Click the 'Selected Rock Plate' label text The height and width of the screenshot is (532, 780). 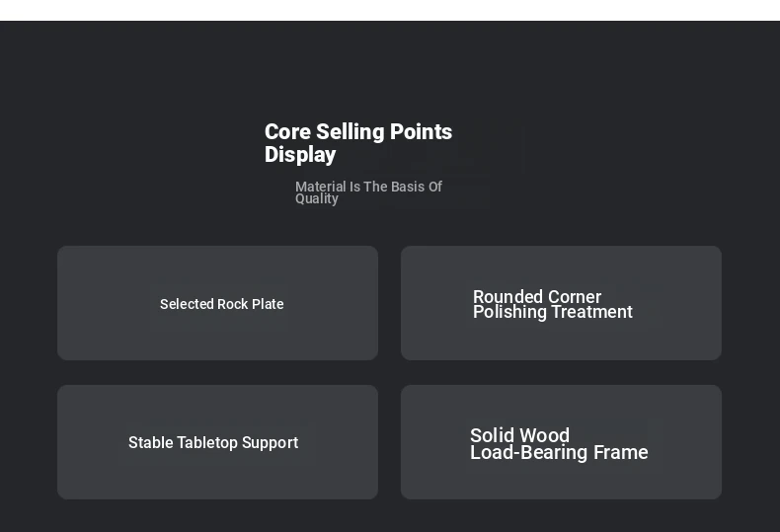[x=222, y=304]
